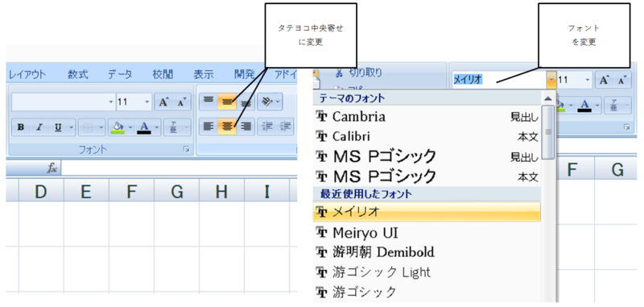
Task: Click the top vertical align icon
Action: point(209,102)
